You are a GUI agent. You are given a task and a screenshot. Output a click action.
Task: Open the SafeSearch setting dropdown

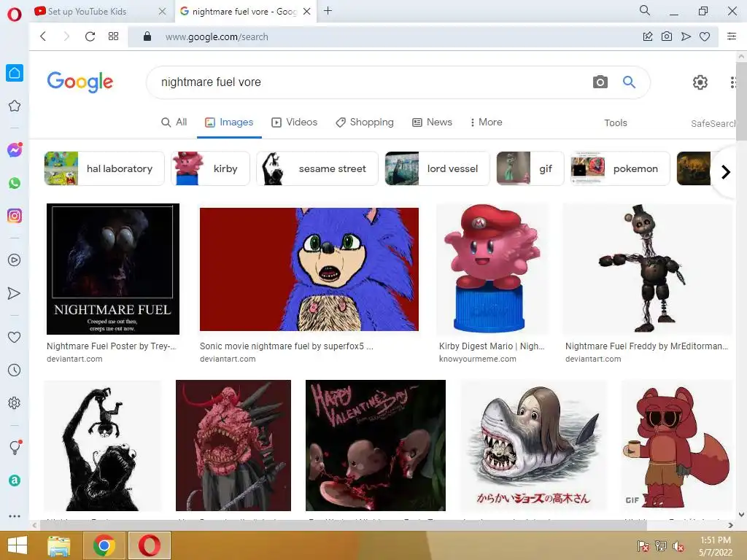pyautogui.click(x=713, y=123)
